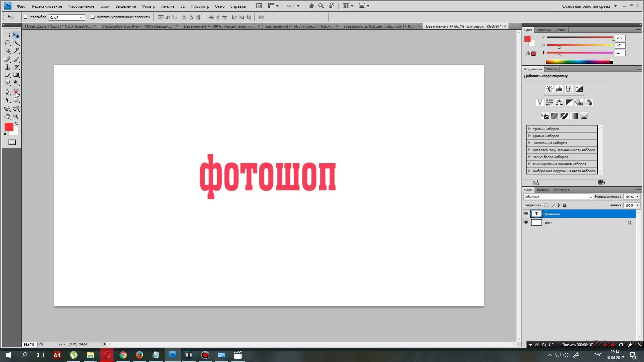Hide the Фон layer

[526, 222]
